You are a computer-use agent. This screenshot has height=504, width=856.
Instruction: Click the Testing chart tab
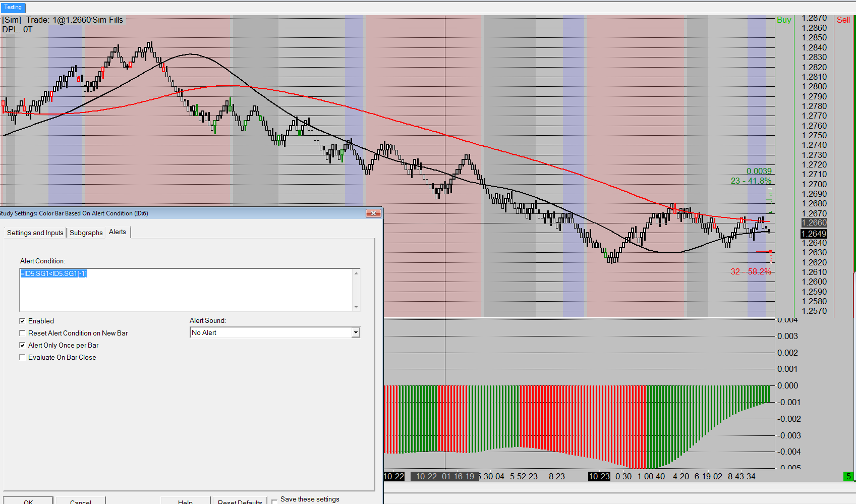tap(13, 8)
